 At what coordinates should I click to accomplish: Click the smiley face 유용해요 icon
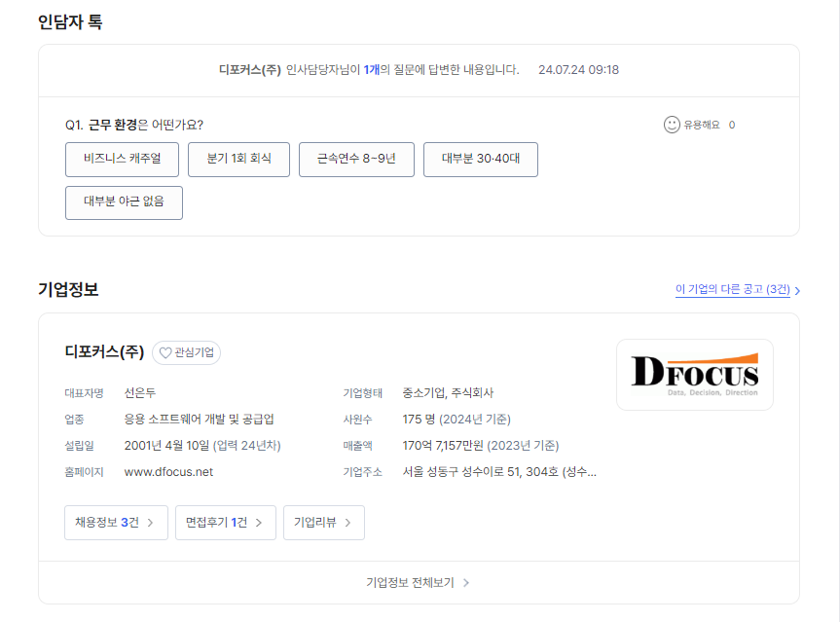click(x=672, y=125)
